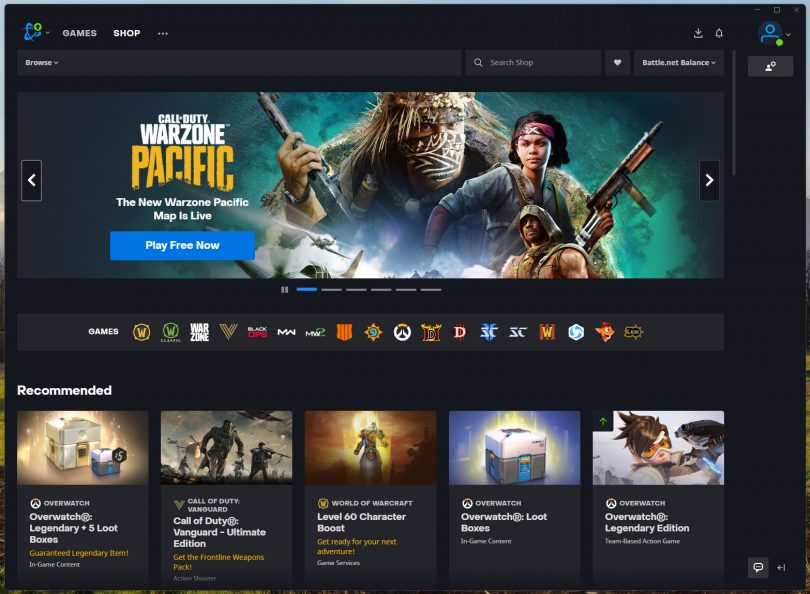The height and width of the screenshot is (594, 810).
Task: Open the downloads icon in top bar
Action: coord(698,33)
